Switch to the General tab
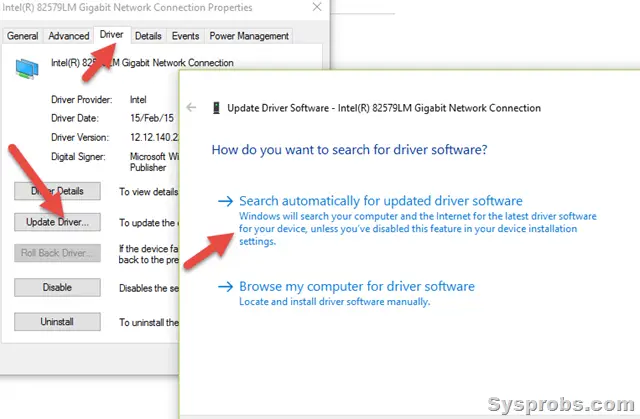This screenshot has height=419, width=640. click(22, 36)
